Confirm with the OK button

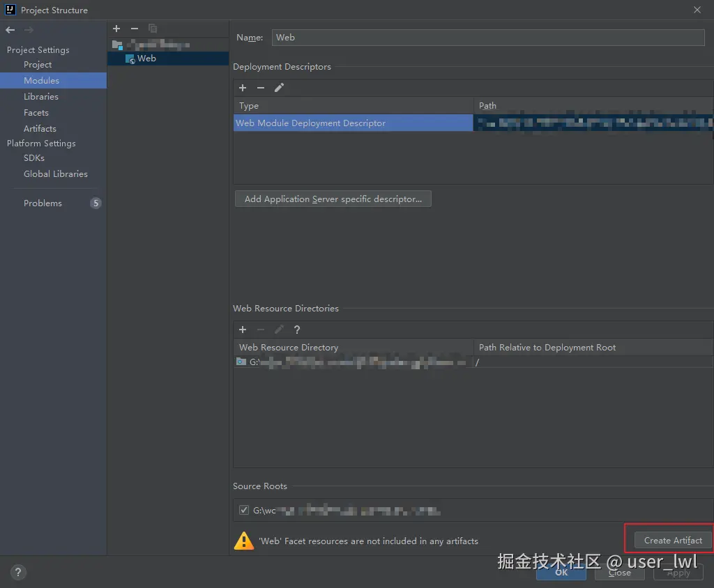561,572
